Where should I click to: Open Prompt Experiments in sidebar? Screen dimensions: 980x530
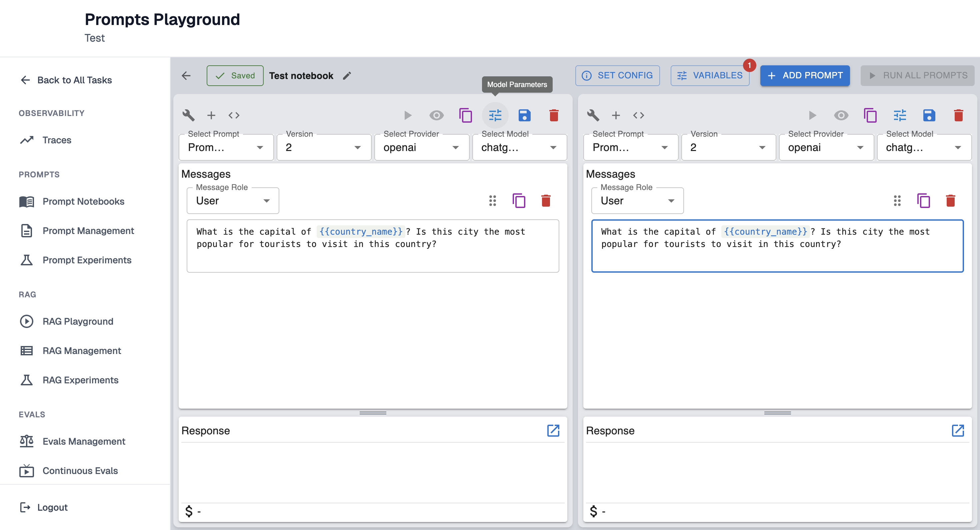point(87,260)
